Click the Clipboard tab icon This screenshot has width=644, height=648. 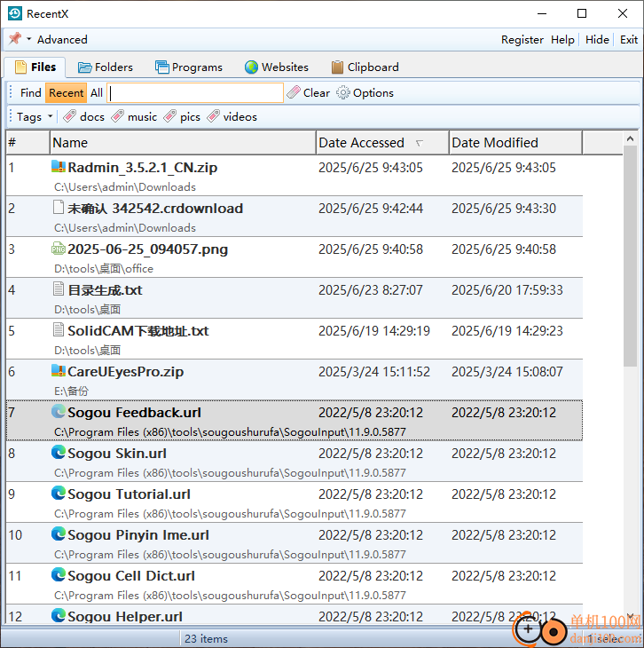coord(337,67)
